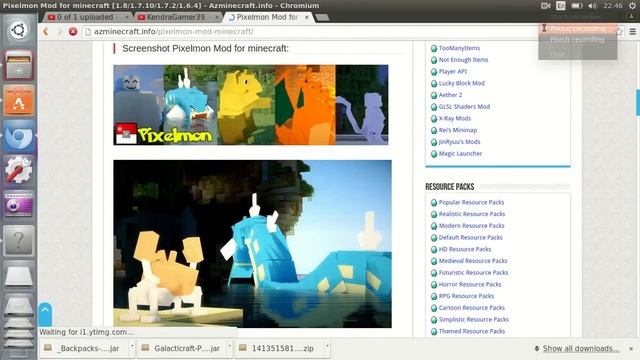Click the scroll-to-top arrow button
This screenshot has width=640, height=360.
click(45, 313)
